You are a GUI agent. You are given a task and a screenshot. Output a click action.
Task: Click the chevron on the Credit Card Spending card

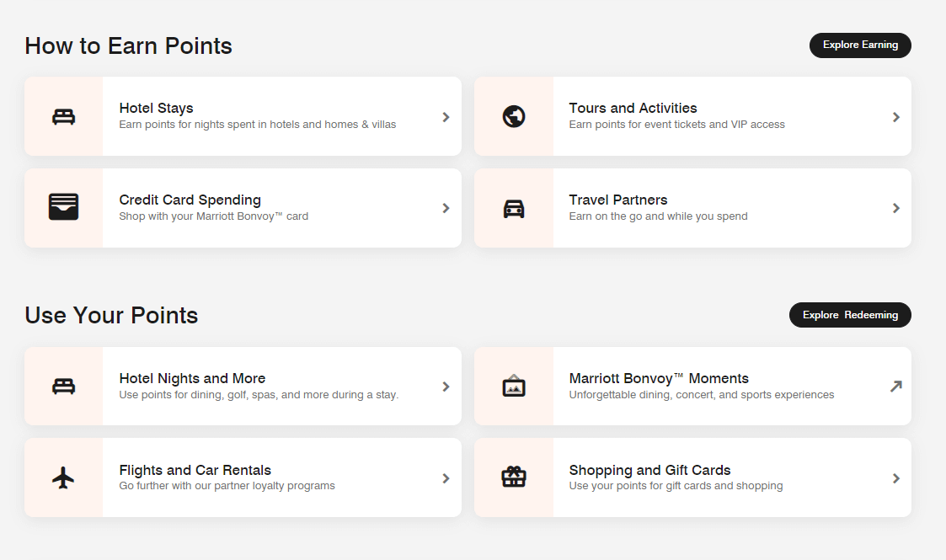pos(446,208)
